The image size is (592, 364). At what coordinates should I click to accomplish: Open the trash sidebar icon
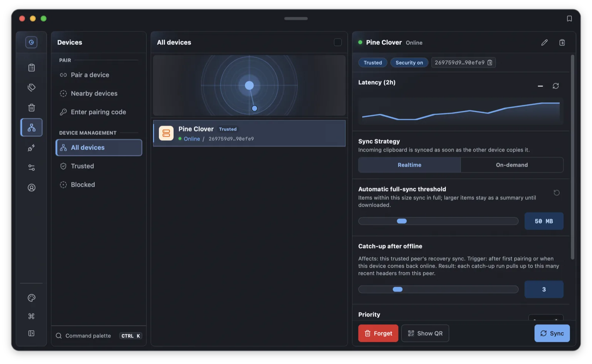pos(31,108)
